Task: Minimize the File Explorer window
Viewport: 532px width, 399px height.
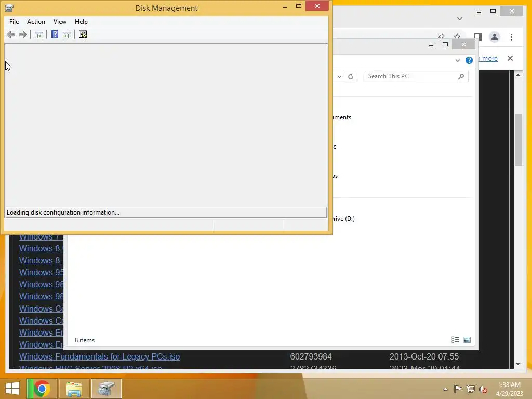Action: pos(431,45)
